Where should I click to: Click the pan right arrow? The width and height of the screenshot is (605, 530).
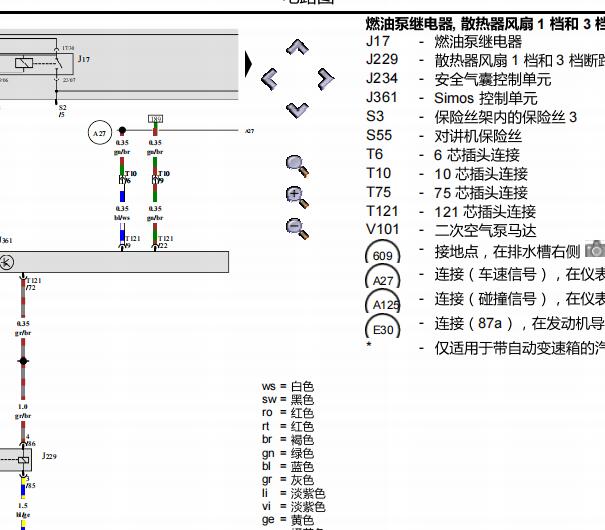pos(326,79)
